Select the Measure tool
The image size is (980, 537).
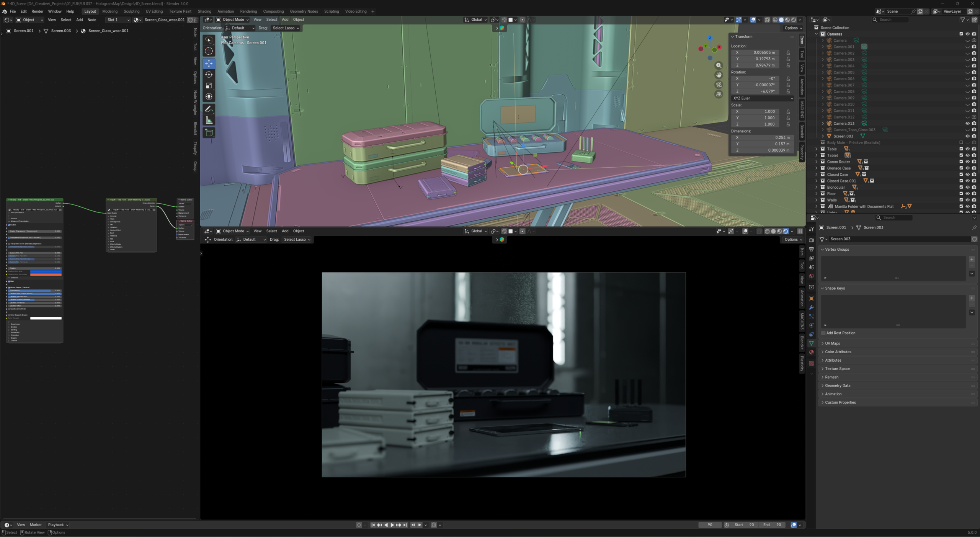(209, 121)
